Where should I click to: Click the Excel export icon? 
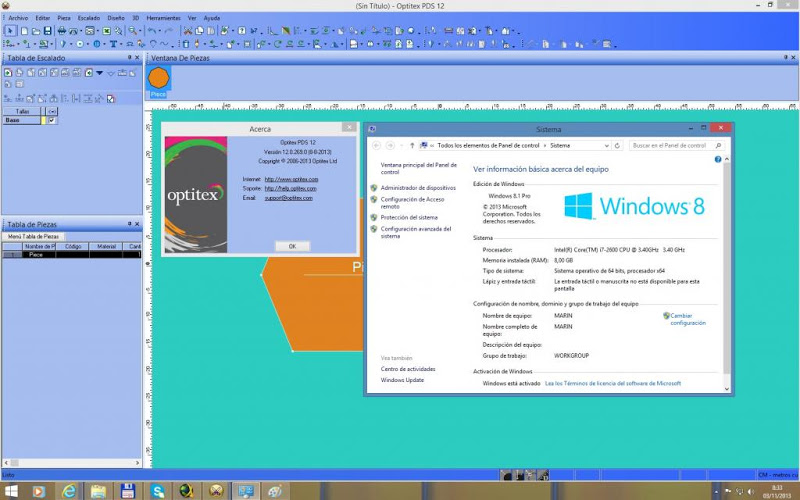pyautogui.click(x=107, y=31)
